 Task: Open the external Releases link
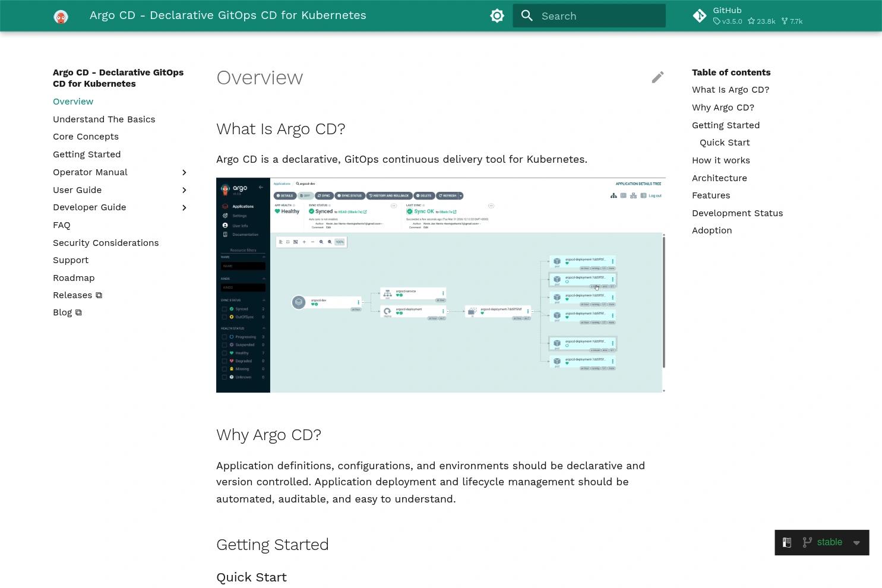point(78,295)
